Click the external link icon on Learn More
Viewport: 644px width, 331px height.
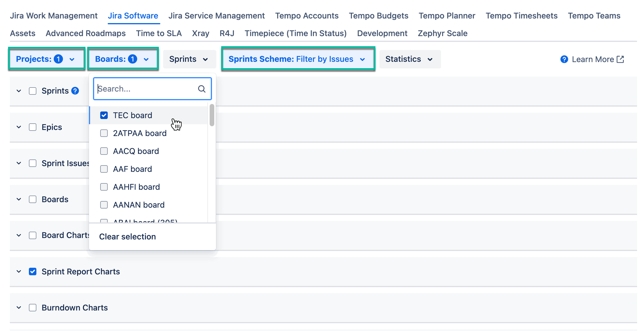(x=620, y=59)
